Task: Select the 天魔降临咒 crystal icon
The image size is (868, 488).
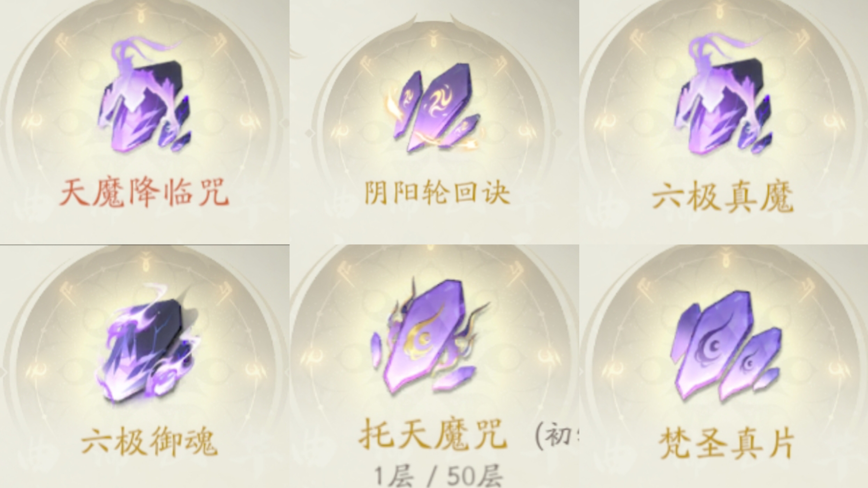Action: coord(144,96)
